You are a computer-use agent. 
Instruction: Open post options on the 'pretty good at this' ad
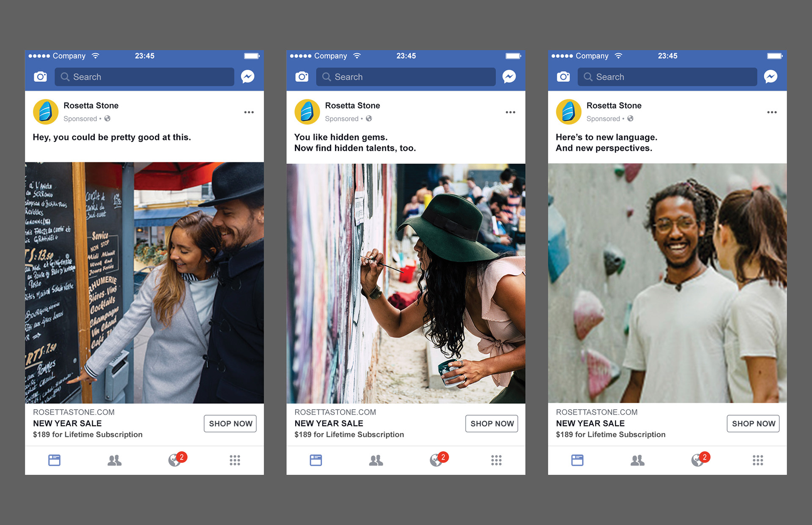(x=249, y=112)
